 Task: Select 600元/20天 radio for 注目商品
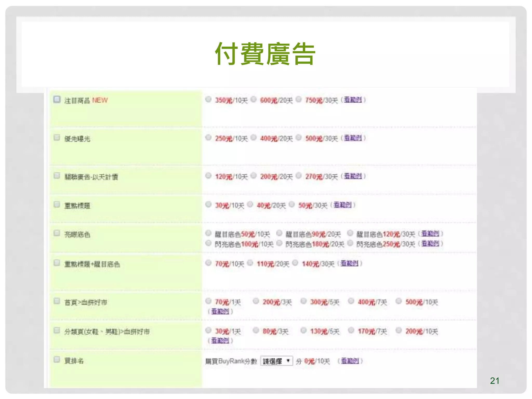(254, 99)
